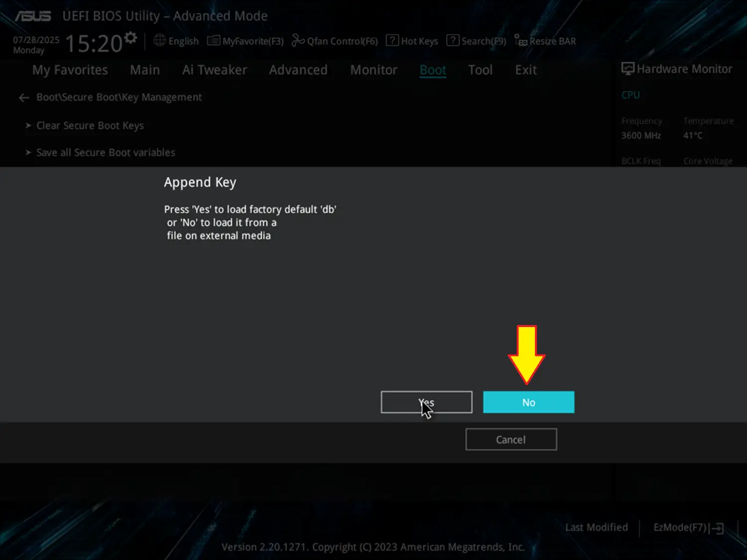Open the Search(F9) question mark icon

[x=453, y=40]
